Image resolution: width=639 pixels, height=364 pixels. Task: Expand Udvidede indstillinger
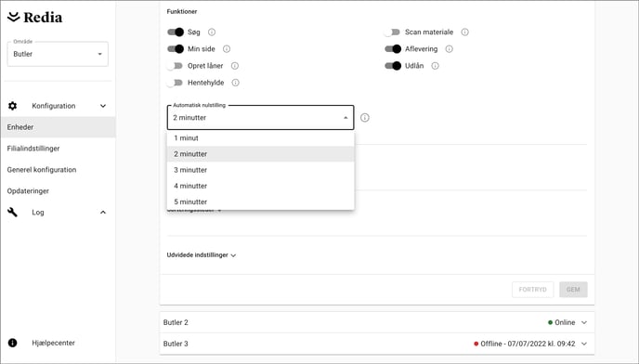[202, 255]
